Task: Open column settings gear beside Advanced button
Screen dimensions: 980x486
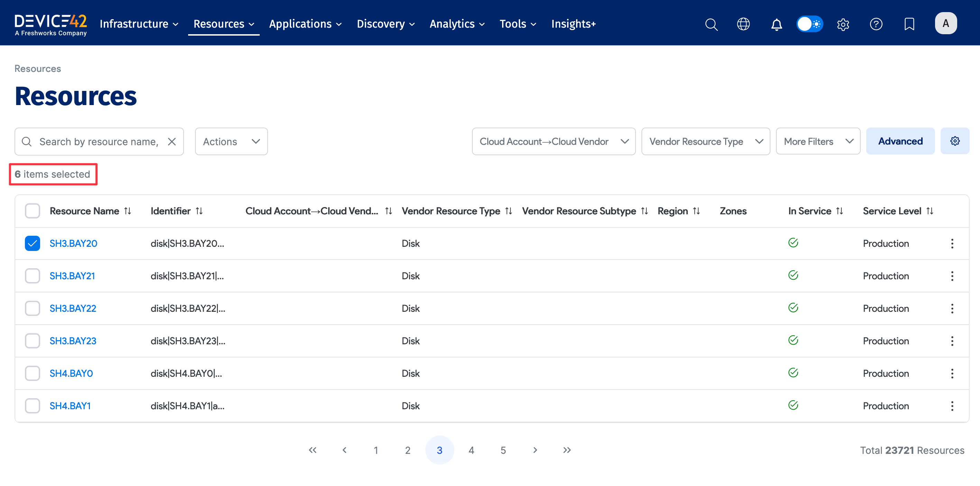Action: tap(955, 141)
